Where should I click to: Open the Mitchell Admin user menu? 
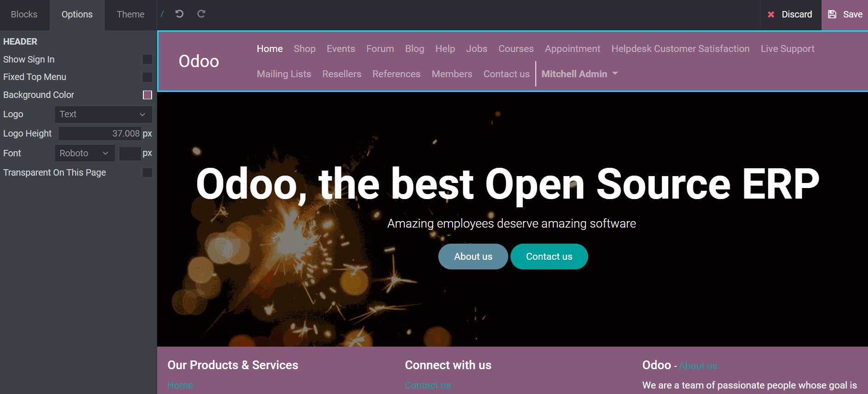(574, 74)
